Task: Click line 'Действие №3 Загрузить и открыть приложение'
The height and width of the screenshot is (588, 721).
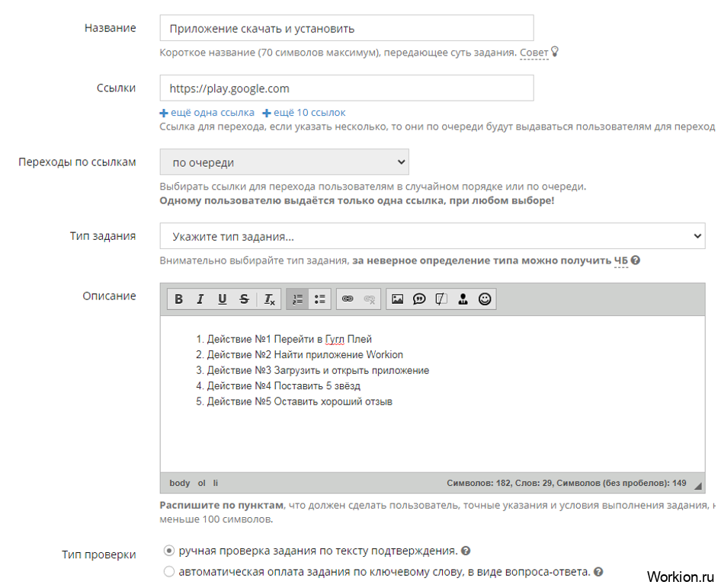Action: [318, 370]
